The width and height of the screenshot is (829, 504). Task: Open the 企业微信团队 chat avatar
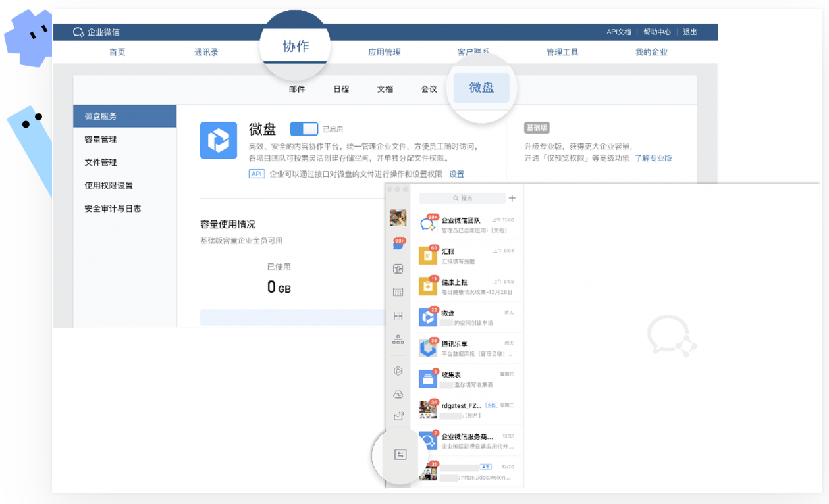click(428, 223)
